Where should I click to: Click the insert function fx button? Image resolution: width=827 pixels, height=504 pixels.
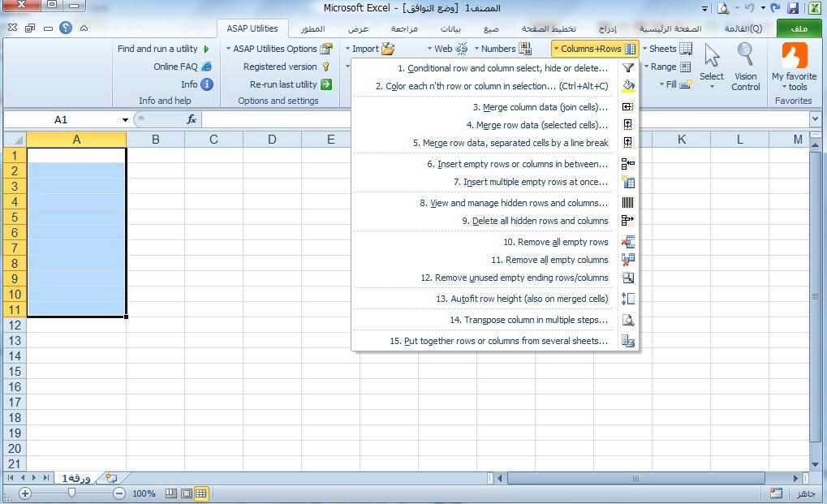[x=192, y=119]
